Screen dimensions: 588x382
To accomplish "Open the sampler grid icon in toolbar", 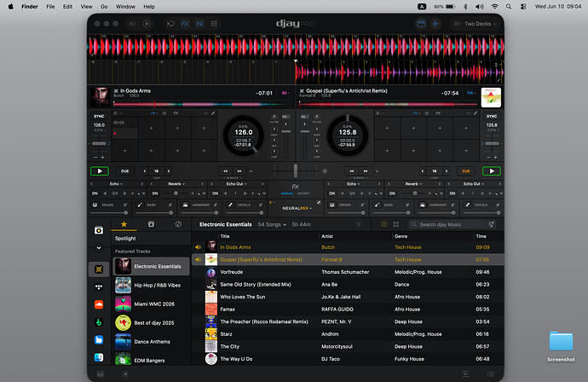I will click(214, 24).
